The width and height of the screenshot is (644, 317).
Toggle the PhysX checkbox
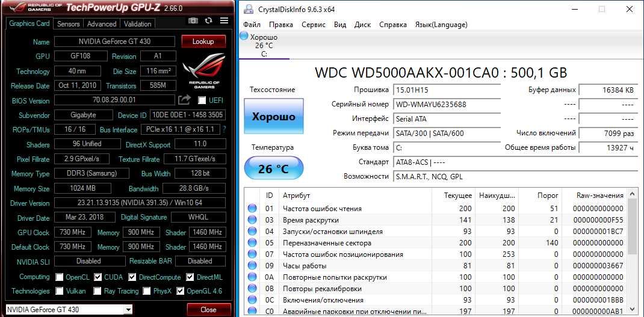147,291
